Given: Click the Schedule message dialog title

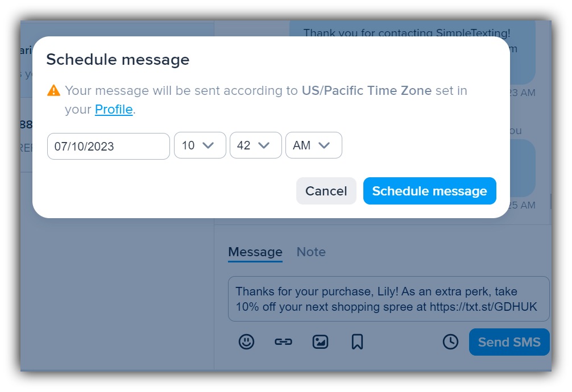Looking at the screenshot, I should click(x=117, y=59).
